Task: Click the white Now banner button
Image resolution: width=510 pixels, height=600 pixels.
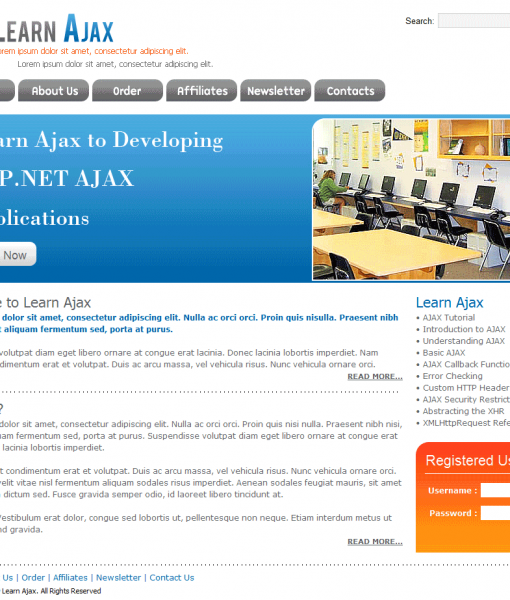Action: point(18,254)
